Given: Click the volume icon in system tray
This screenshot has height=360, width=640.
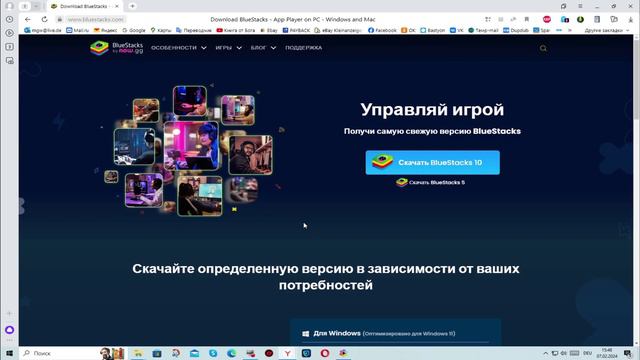Looking at the screenshot, I should click(x=564, y=353).
